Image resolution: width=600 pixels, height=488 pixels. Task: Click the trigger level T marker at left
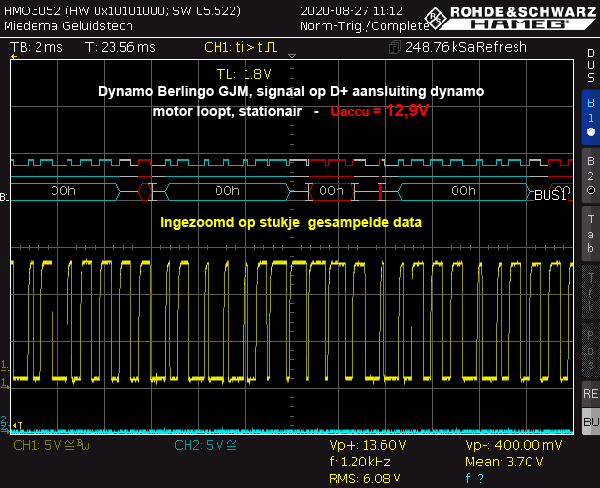[x=18, y=425]
